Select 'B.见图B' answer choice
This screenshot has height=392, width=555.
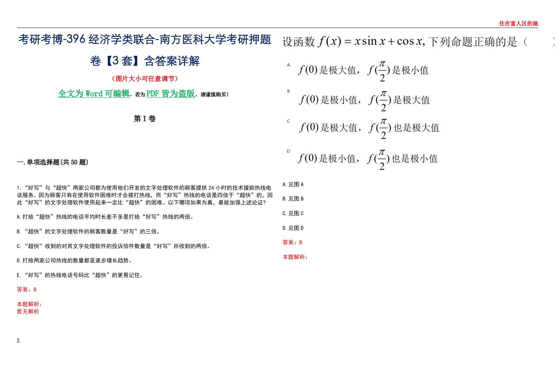tap(293, 199)
